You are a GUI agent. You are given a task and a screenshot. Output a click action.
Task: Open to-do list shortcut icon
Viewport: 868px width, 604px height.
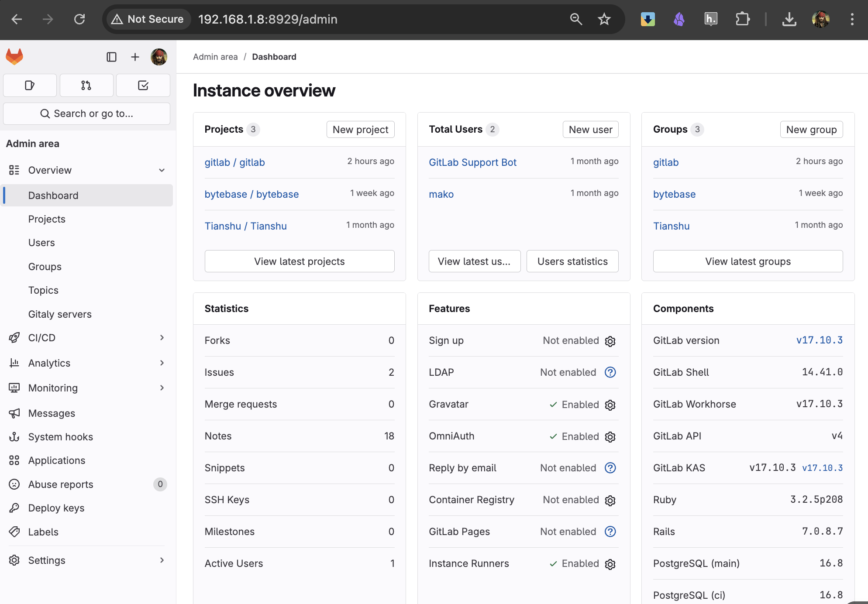pos(143,85)
